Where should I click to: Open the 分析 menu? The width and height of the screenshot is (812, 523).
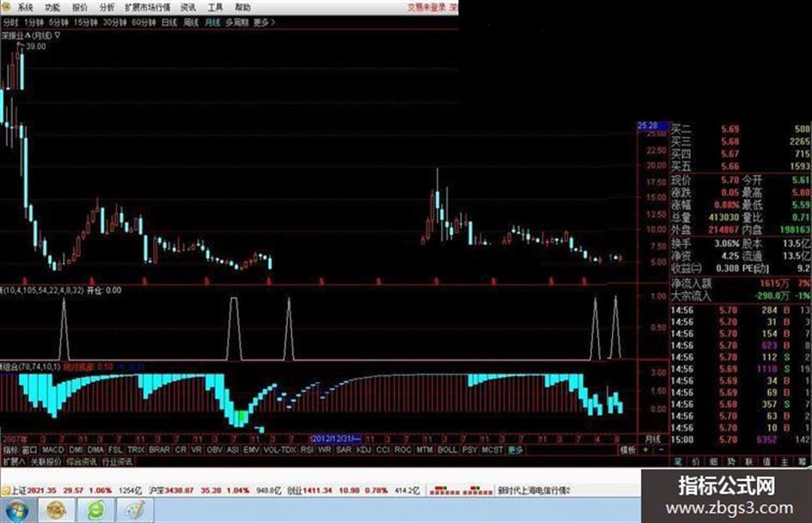click(107, 7)
